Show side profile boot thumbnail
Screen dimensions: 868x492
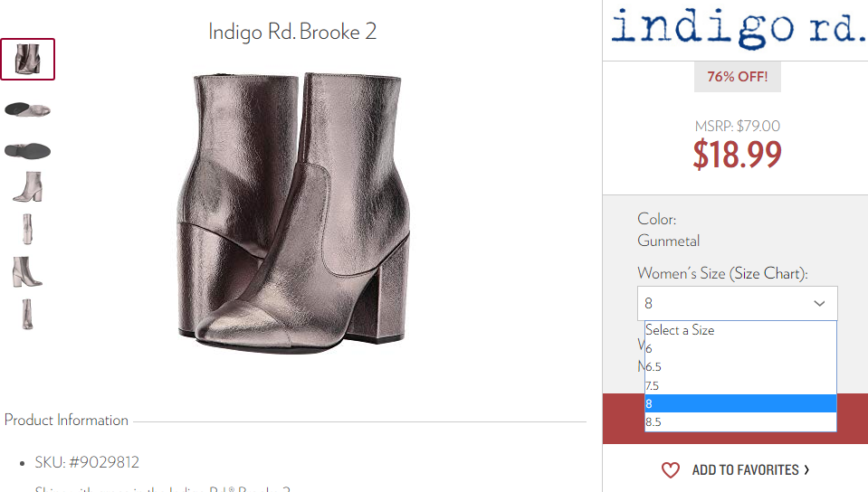28,186
